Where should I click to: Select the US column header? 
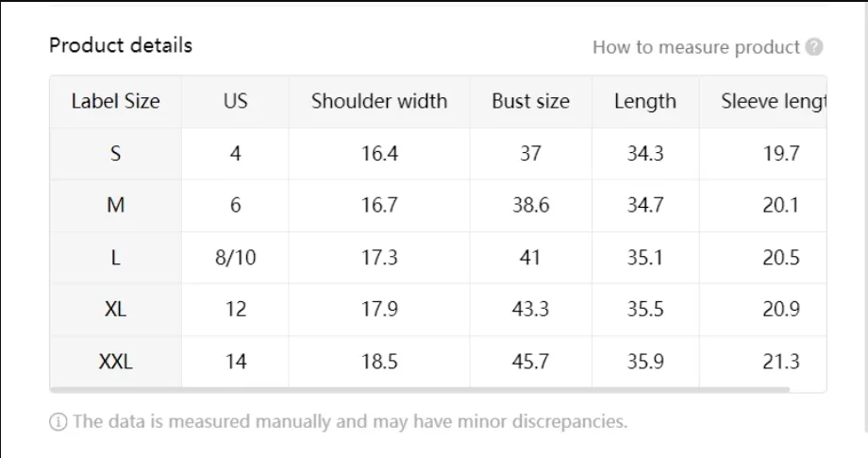235,101
